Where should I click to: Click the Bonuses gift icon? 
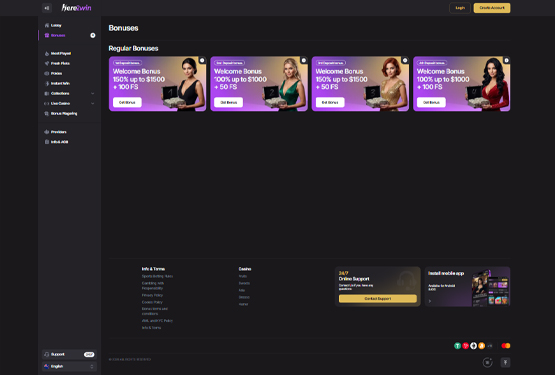coord(47,35)
